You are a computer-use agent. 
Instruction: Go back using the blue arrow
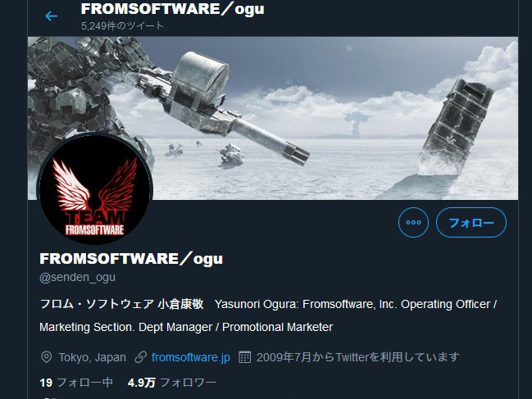pyautogui.click(x=52, y=16)
